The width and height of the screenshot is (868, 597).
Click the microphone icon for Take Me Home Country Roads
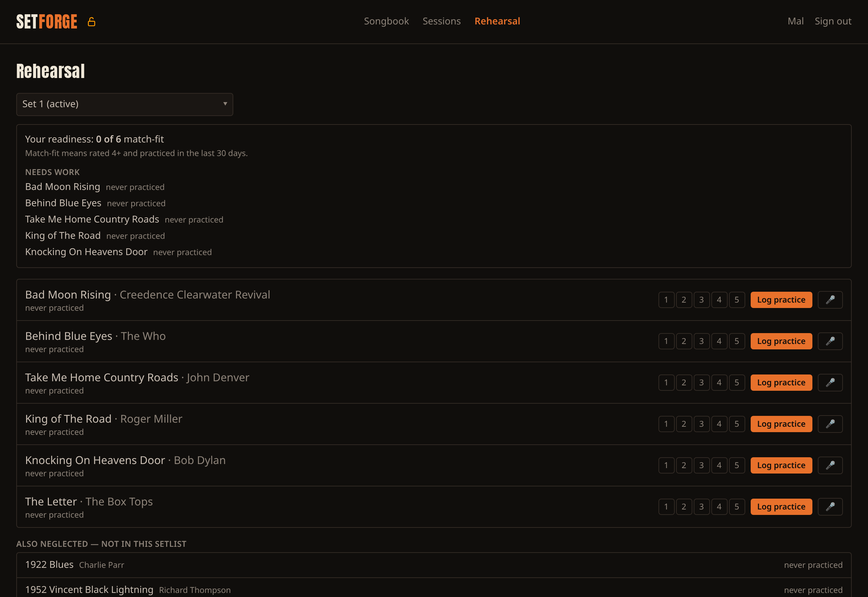pyautogui.click(x=830, y=383)
